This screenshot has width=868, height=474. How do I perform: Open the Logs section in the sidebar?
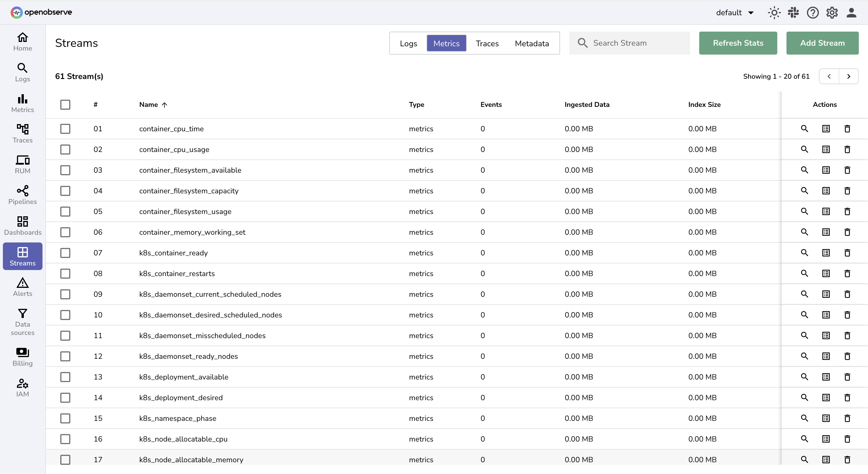point(22,72)
